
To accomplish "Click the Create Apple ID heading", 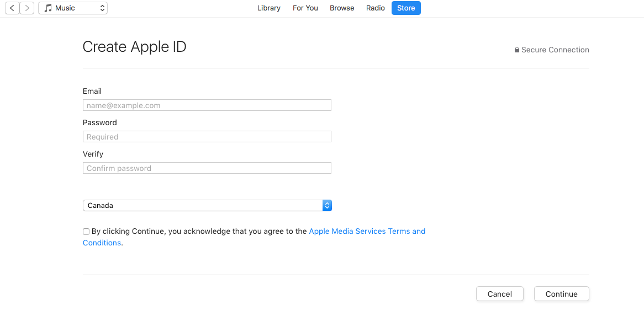I will 134,47.
